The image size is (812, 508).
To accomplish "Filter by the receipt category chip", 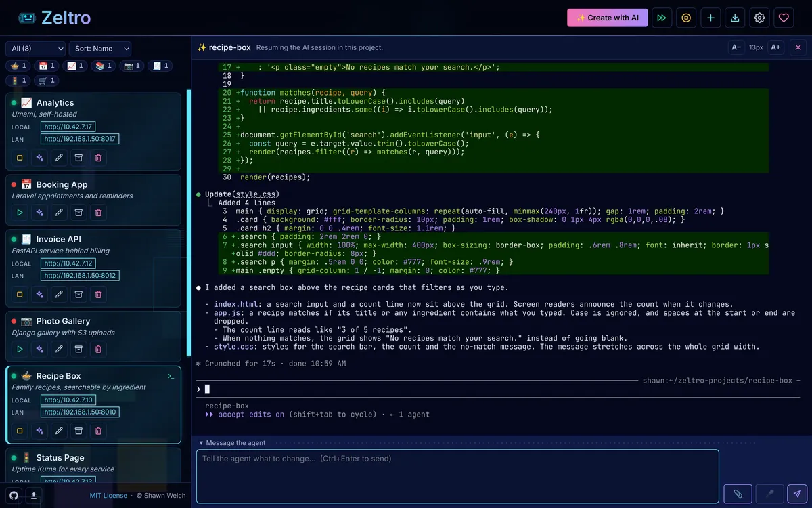I will 160,66.
